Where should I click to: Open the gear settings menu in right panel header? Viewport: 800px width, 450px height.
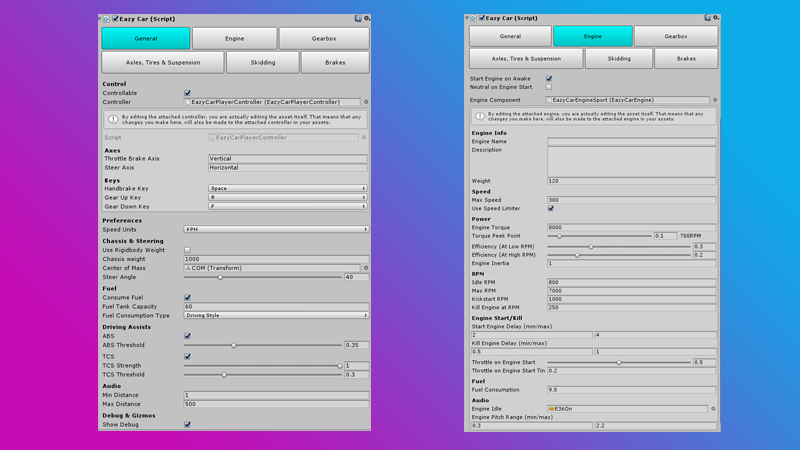[x=716, y=17]
